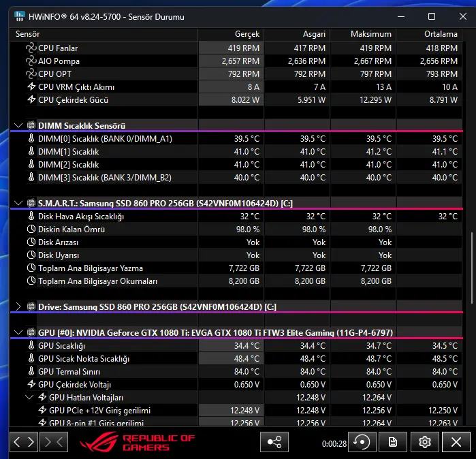Expand the Drive: Samsung SSD 860 PRO group
The width and height of the screenshot is (476, 459).
(x=18, y=306)
